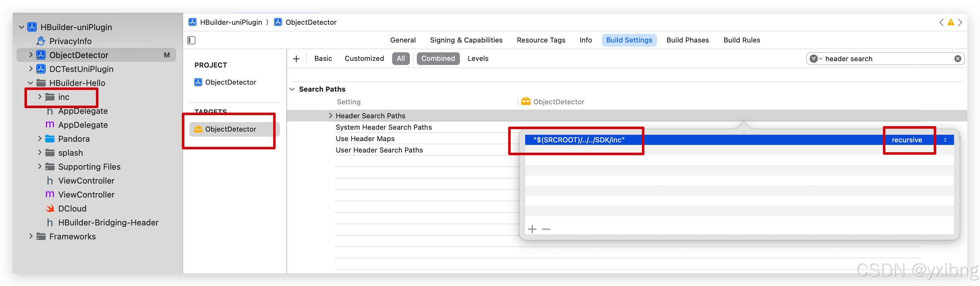This screenshot has height=286, width=980.
Task: Click the yellow warning issue icon
Action: [x=951, y=23]
